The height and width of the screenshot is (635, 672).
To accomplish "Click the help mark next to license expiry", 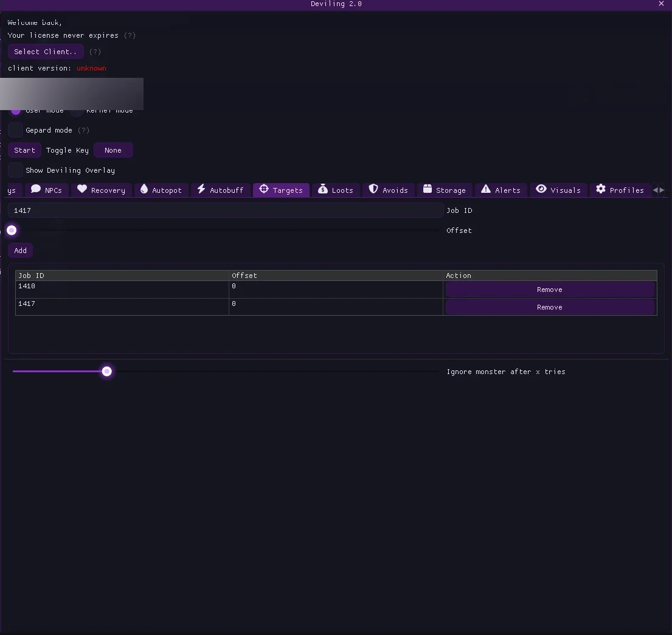I will coord(130,35).
